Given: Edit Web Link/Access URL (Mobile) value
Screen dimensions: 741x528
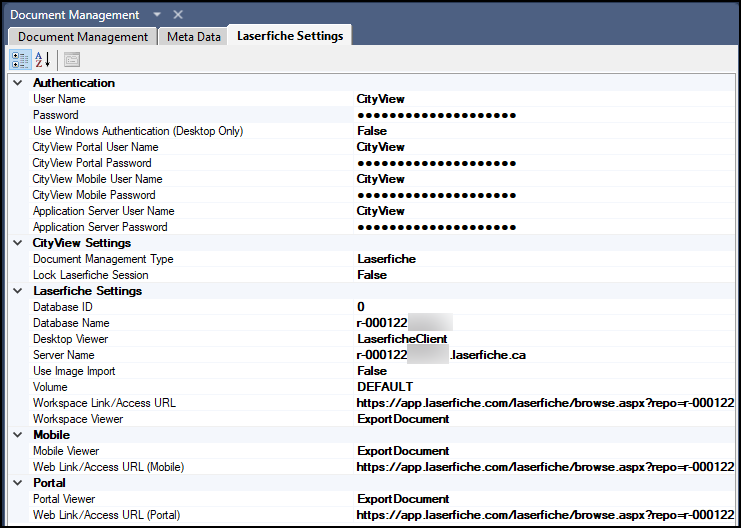Looking at the screenshot, I should 543,467.
